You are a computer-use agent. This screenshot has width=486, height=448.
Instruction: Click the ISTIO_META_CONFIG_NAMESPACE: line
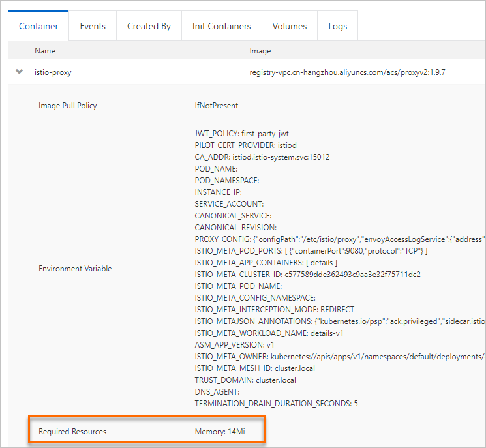pyautogui.click(x=255, y=298)
